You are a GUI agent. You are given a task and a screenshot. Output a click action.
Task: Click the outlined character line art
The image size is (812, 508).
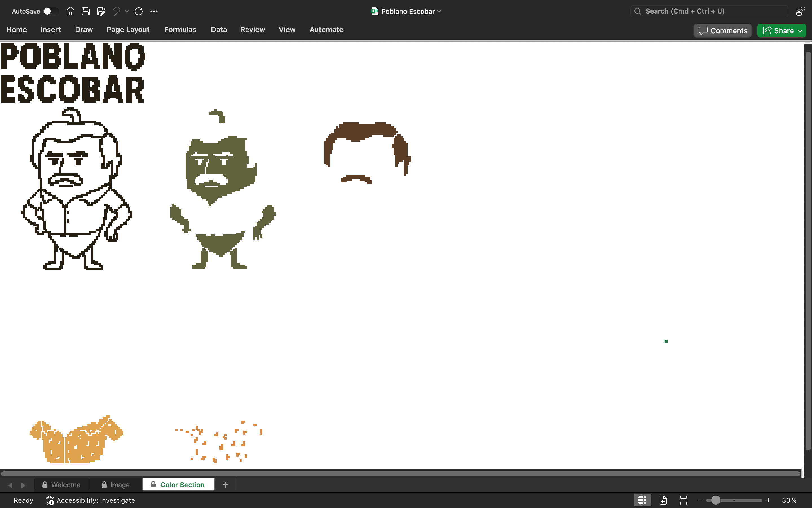[76, 189]
